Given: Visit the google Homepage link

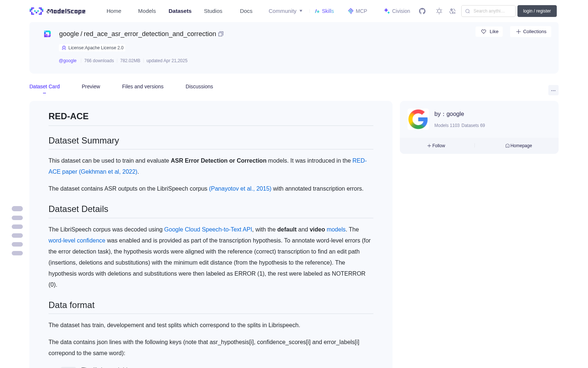Looking at the screenshot, I should click(x=519, y=146).
